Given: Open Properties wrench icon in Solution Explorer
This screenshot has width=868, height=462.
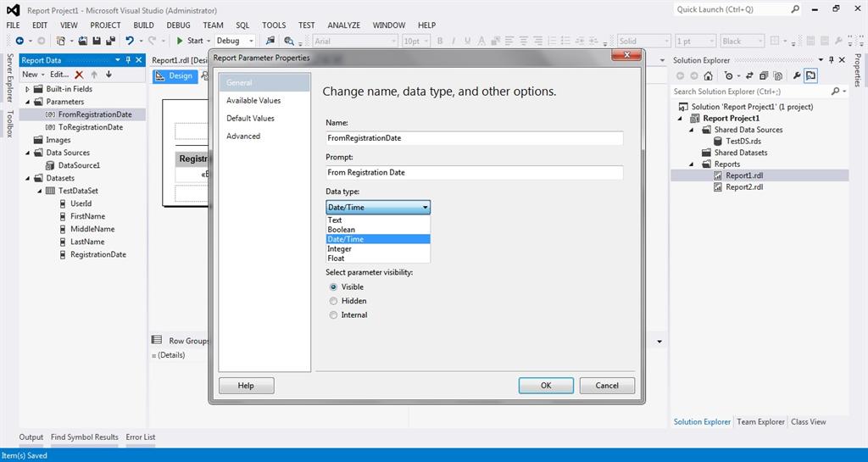Looking at the screenshot, I should [797, 75].
